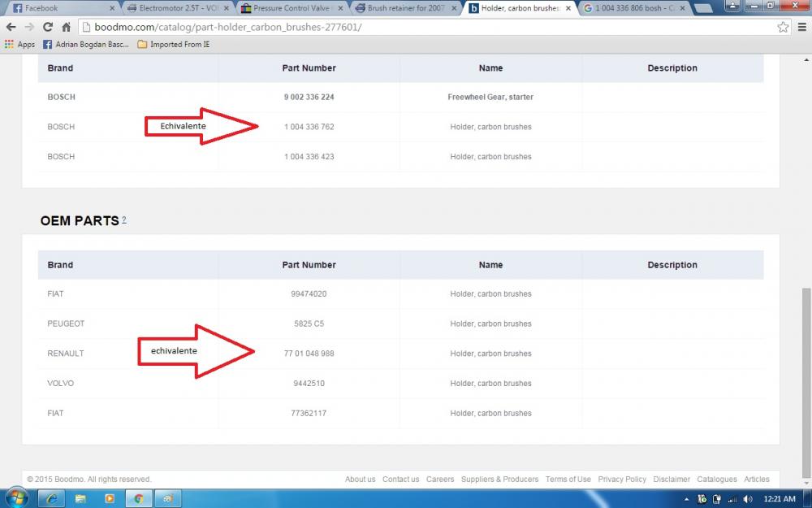Reload the boodmo page
The image size is (812, 508).
pos(48,27)
